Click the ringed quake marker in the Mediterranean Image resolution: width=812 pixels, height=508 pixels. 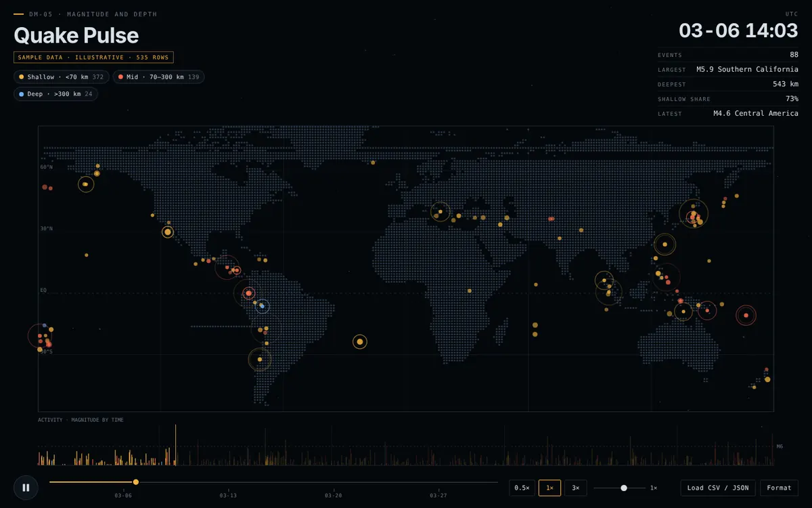(x=440, y=212)
